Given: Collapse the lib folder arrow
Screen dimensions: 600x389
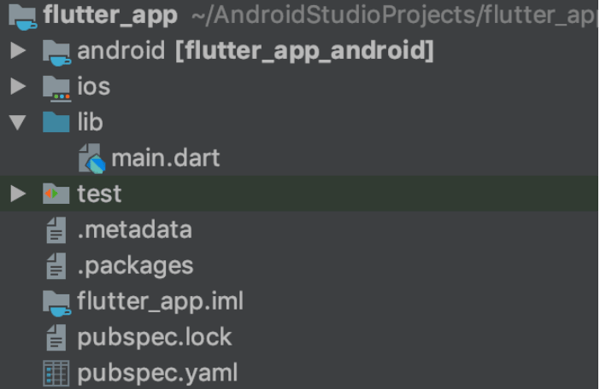Looking at the screenshot, I should pyautogui.click(x=18, y=122).
